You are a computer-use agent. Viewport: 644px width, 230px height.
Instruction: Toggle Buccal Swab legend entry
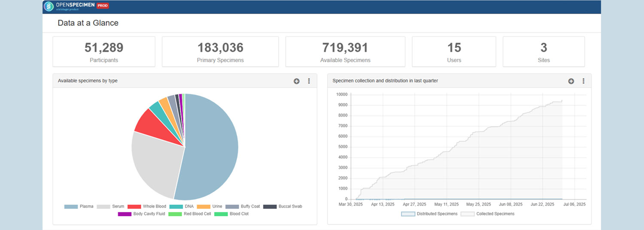click(283, 206)
